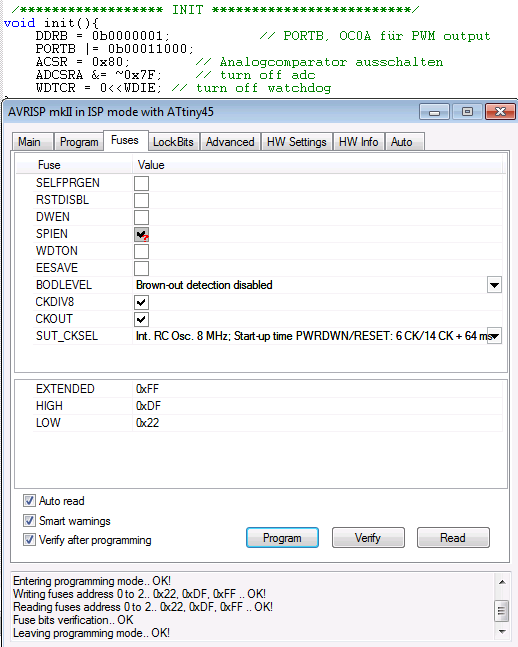The width and height of the screenshot is (518, 647).
Task: Select the BODLEVEL fuse row label
Action: pos(64,285)
